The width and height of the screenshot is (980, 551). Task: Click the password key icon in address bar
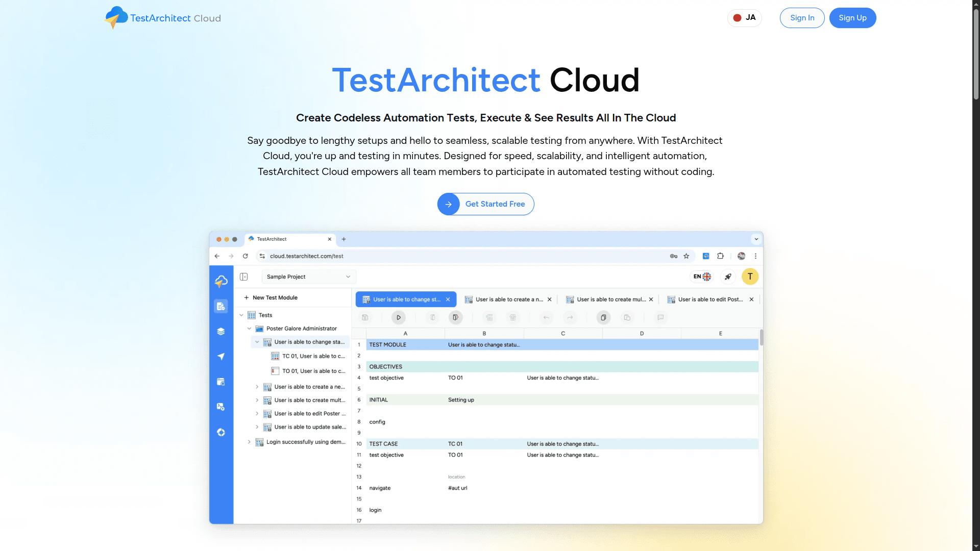(674, 256)
